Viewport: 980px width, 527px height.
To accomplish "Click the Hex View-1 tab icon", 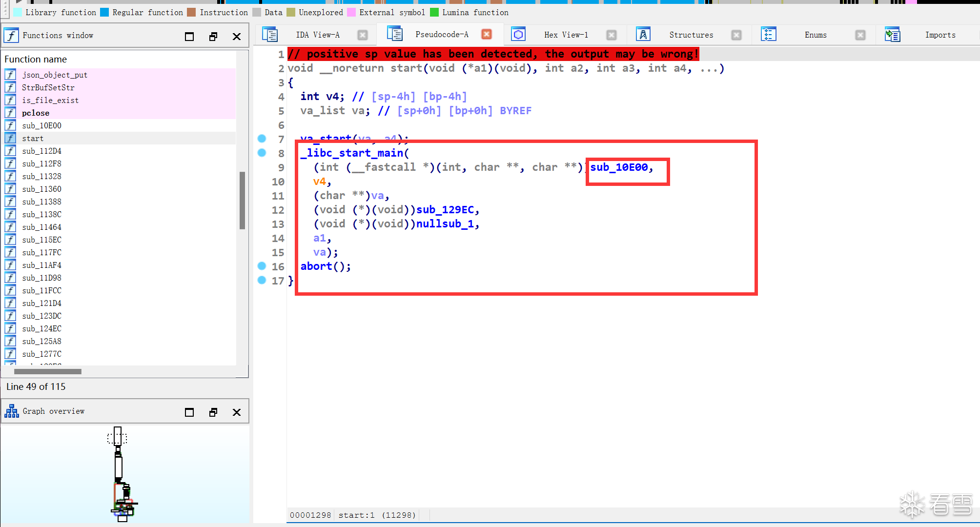I will [518, 35].
